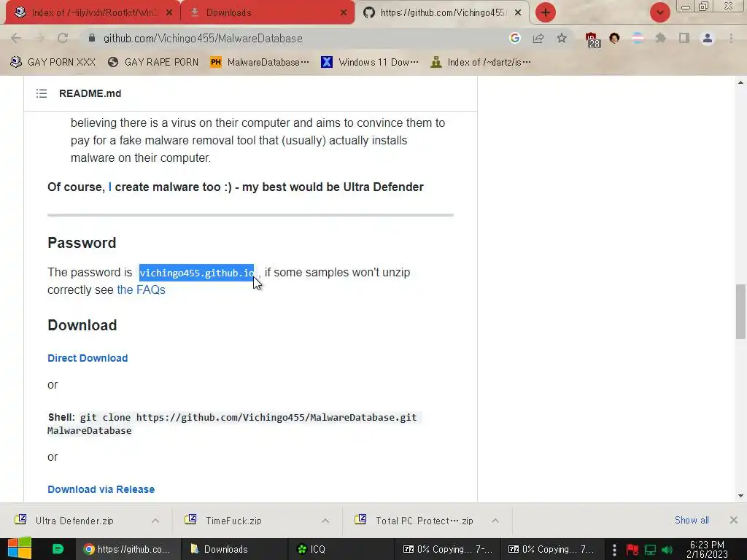Screen dimensions: 747x560
Task: Bookmark this page with the star icon
Action: (x=562, y=38)
